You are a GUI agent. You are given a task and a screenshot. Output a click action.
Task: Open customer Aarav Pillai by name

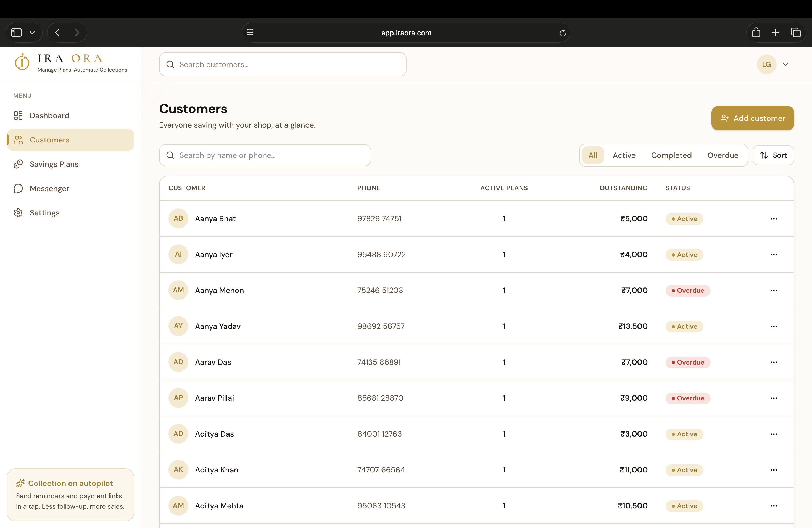coord(215,398)
